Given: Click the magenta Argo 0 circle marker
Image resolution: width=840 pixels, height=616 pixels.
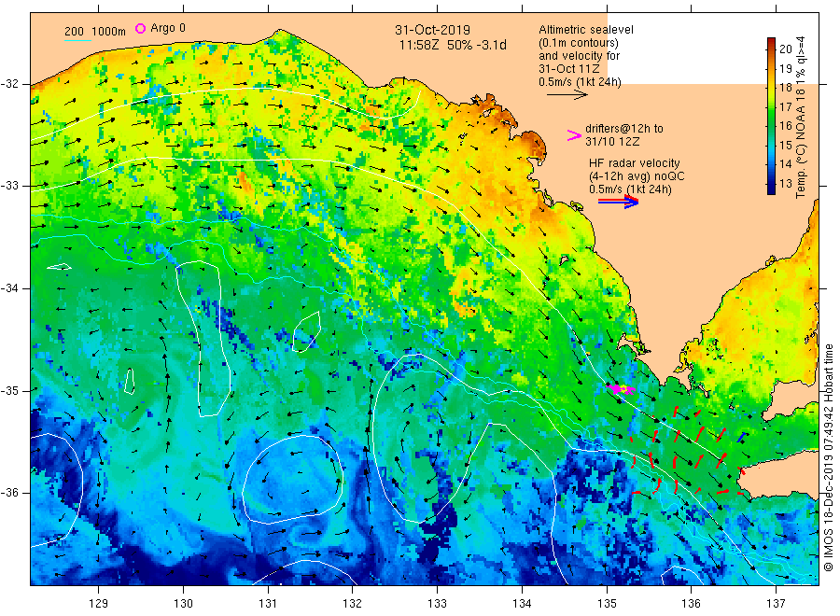Looking at the screenshot, I should pos(140,28).
